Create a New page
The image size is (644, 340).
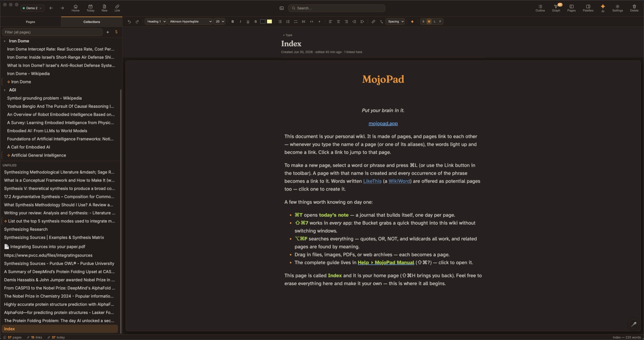tap(104, 8)
